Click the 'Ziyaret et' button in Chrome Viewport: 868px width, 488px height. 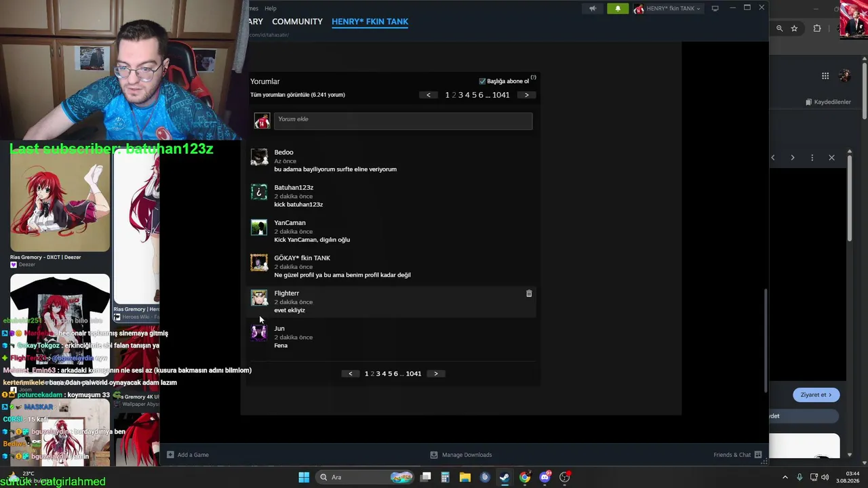(816, 394)
